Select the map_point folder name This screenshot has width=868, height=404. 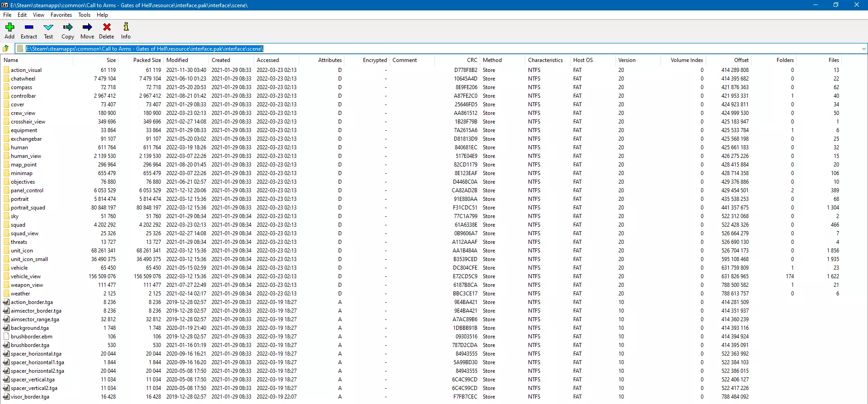[24, 165]
